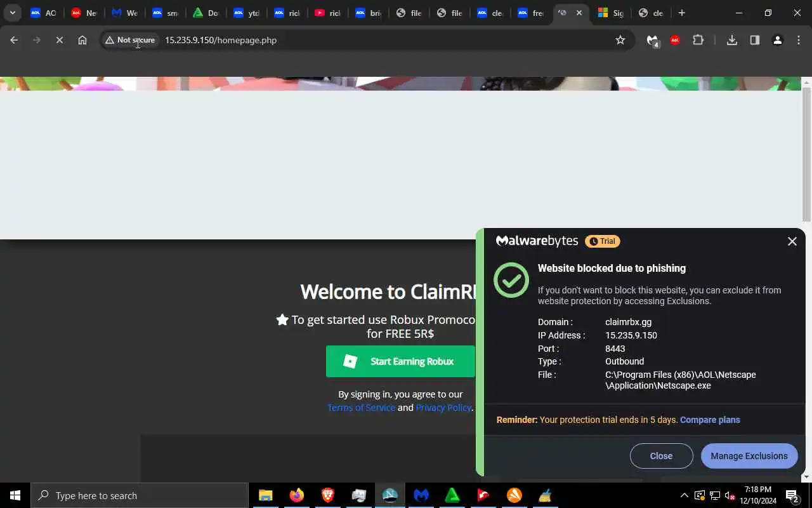The width and height of the screenshot is (812, 508).
Task: Click the Manage Exclusions button
Action: point(749,456)
